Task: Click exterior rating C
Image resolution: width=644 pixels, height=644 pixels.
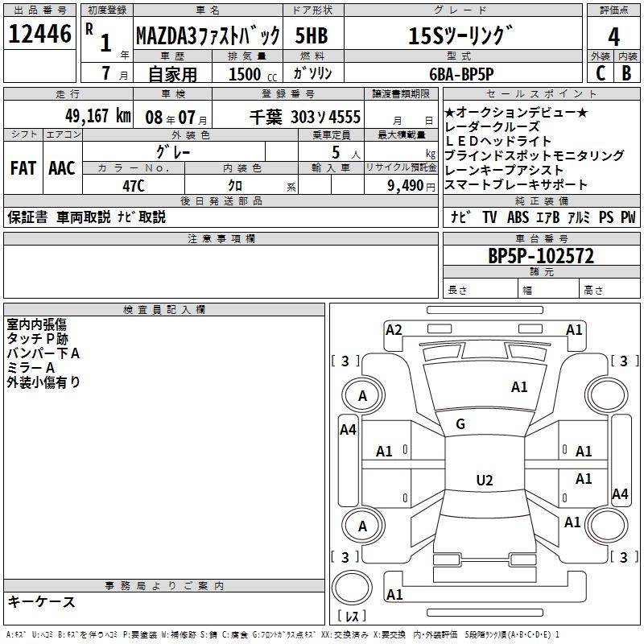Action: coord(601,73)
